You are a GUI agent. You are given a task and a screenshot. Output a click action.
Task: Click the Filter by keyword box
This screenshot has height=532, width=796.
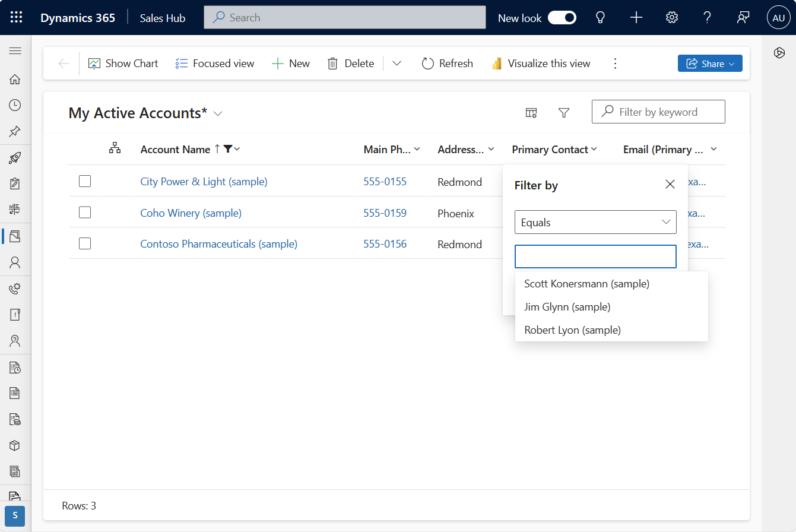[658, 112]
